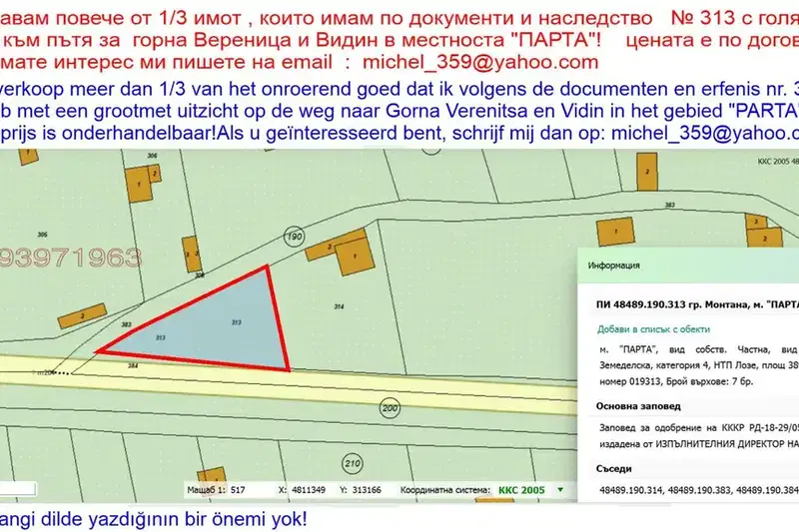This screenshot has width=799, height=532.
Task: Click parcel label 314 on the map
Action: tap(339, 306)
